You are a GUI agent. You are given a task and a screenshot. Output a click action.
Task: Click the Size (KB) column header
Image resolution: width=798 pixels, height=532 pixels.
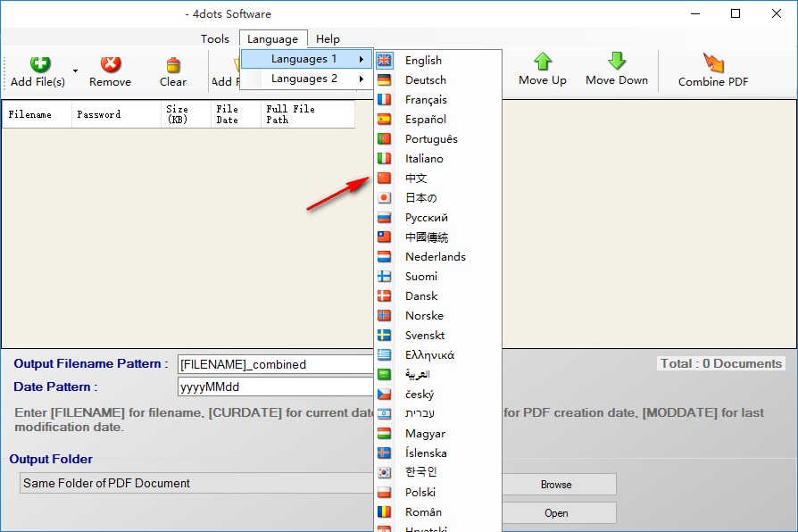(x=186, y=114)
